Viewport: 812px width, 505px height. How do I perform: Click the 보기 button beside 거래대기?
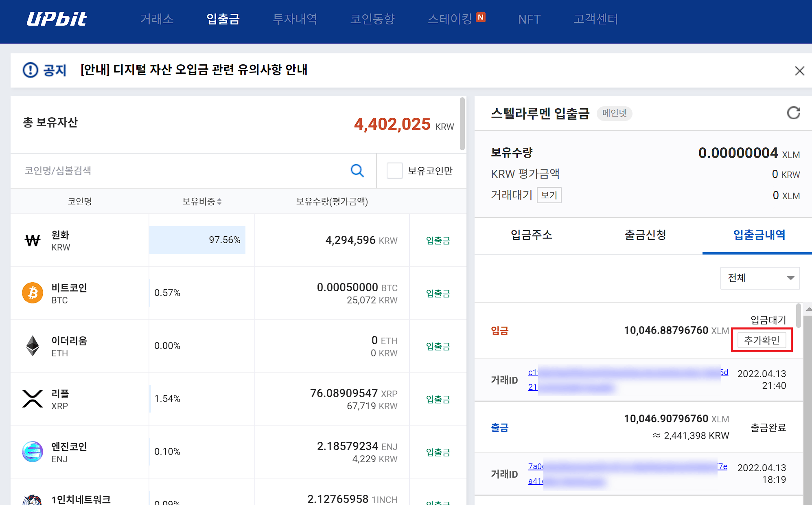point(549,195)
